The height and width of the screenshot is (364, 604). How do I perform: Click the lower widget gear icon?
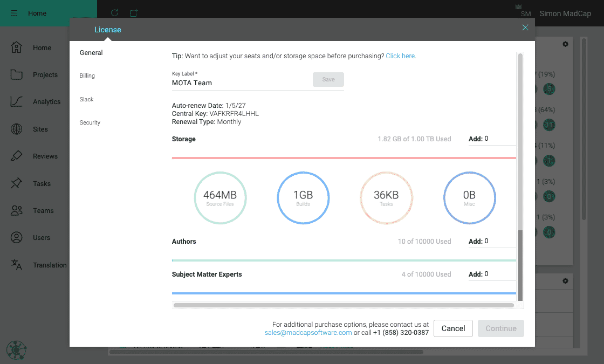click(565, 281)
